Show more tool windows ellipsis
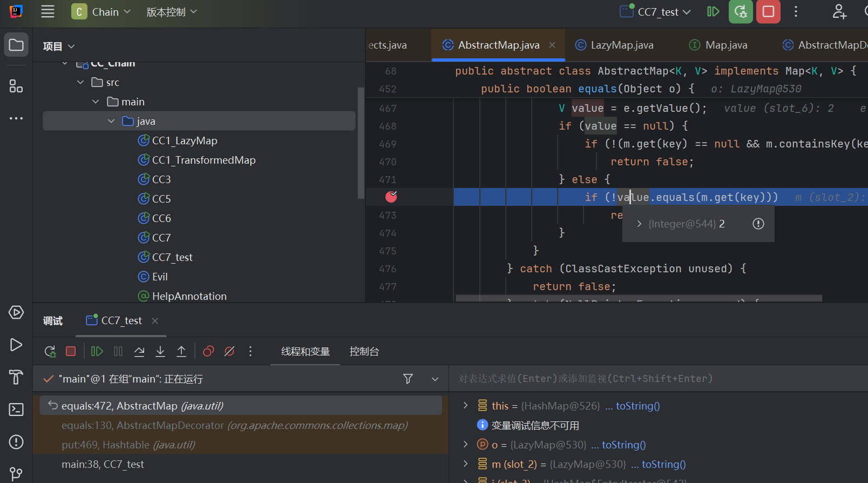 click(16, 118)
